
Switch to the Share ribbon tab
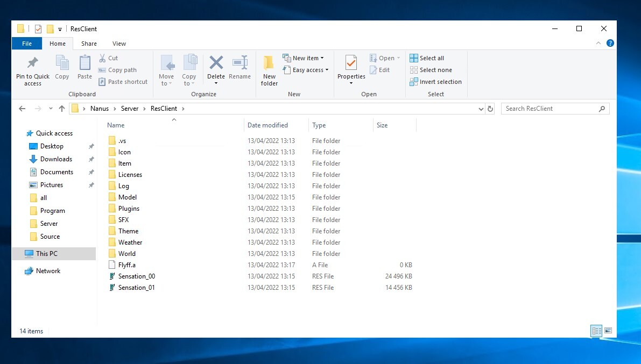(x=89, y=44)
